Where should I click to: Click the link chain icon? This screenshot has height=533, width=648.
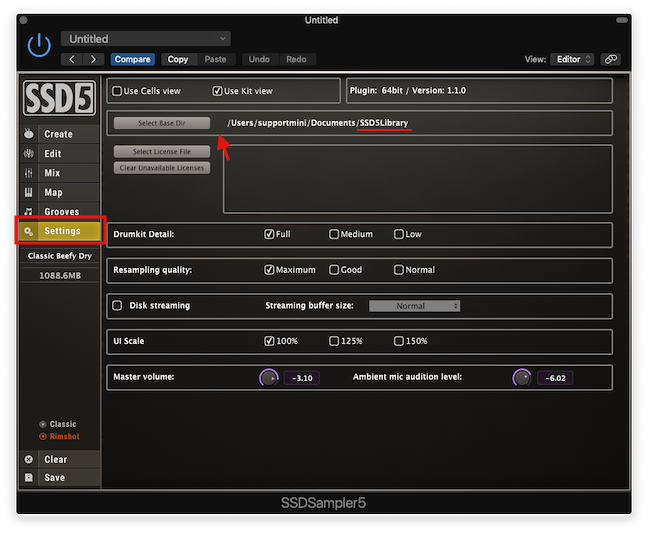(609, 59)
